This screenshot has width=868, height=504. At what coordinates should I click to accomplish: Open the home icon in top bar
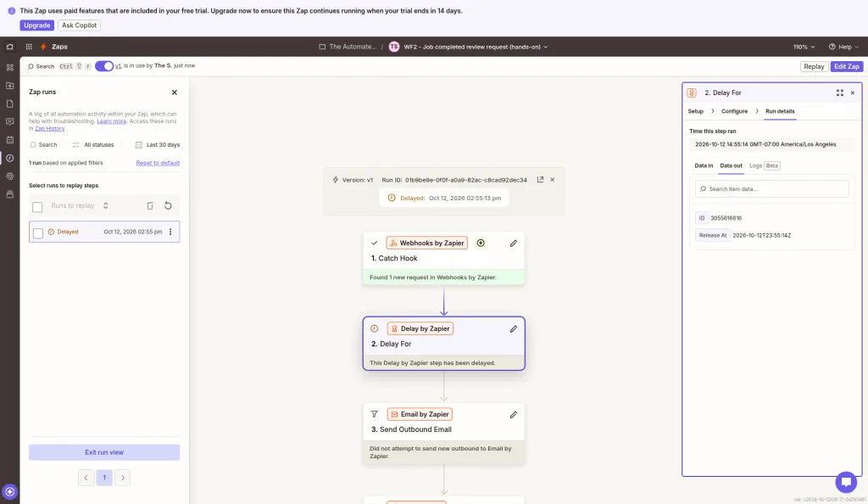pos(9,47)
